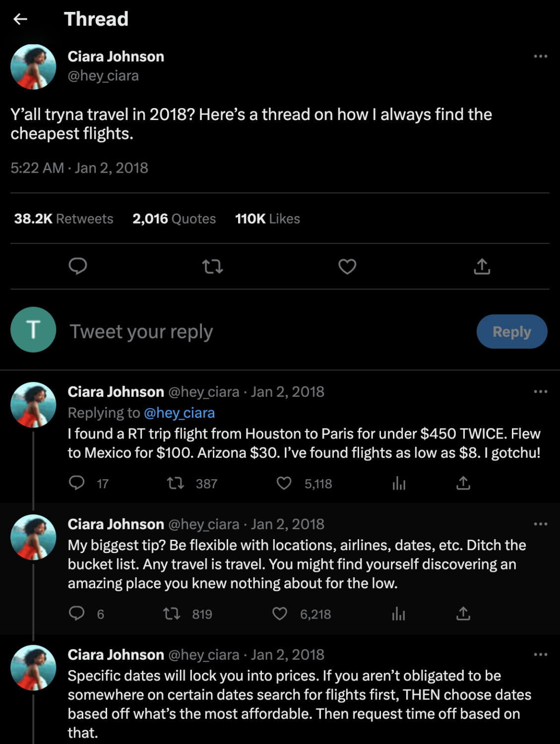560x744 pixels.
Task: Like the main tweet using the heart icon
Action: (347, 266)
